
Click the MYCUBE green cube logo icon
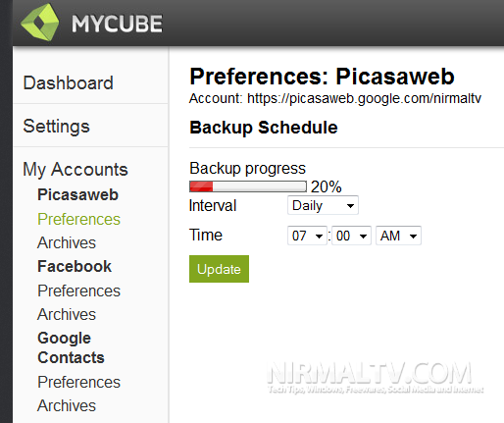pyautogui.click(x=40, y=23)
